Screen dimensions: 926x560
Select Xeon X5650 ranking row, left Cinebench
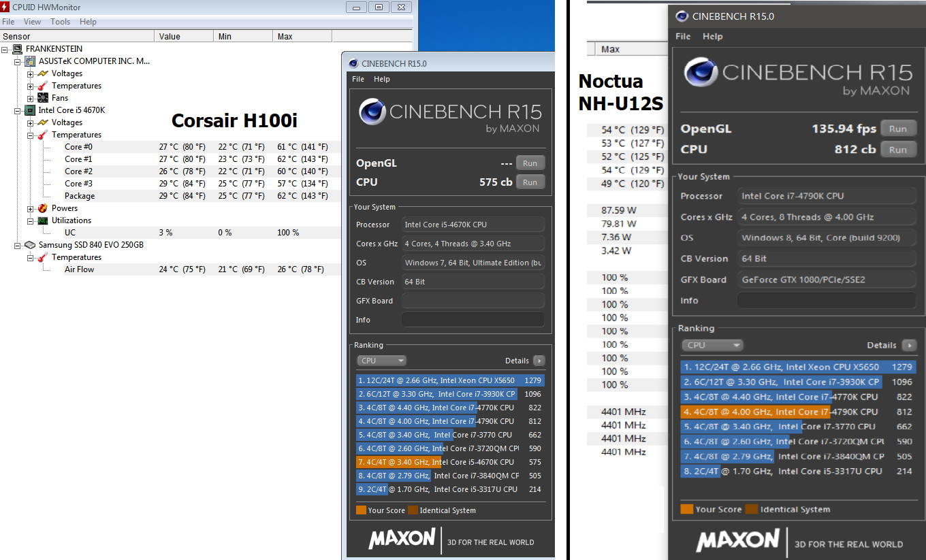(x=450, y=380)
